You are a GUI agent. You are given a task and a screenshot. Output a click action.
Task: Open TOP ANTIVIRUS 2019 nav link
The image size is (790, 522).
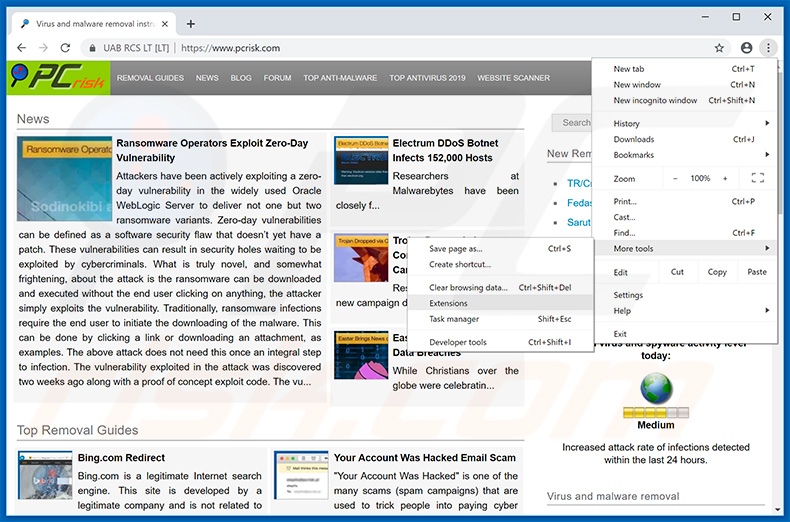(427, 78)
